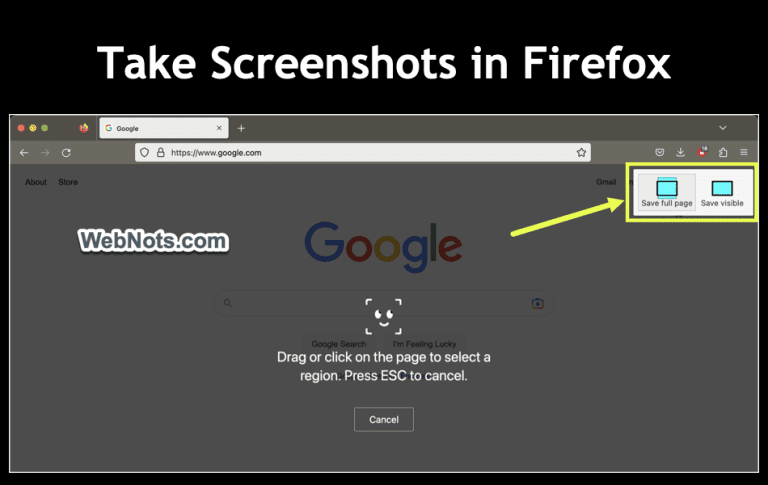Go back to the previous page
This screenshot has width=768, height=485.
pos(24,153)
